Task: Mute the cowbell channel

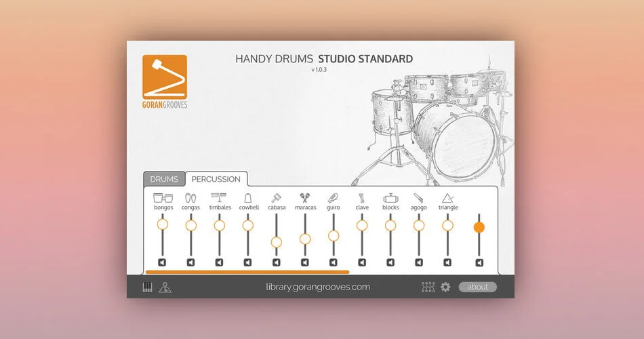Action: 247,262
